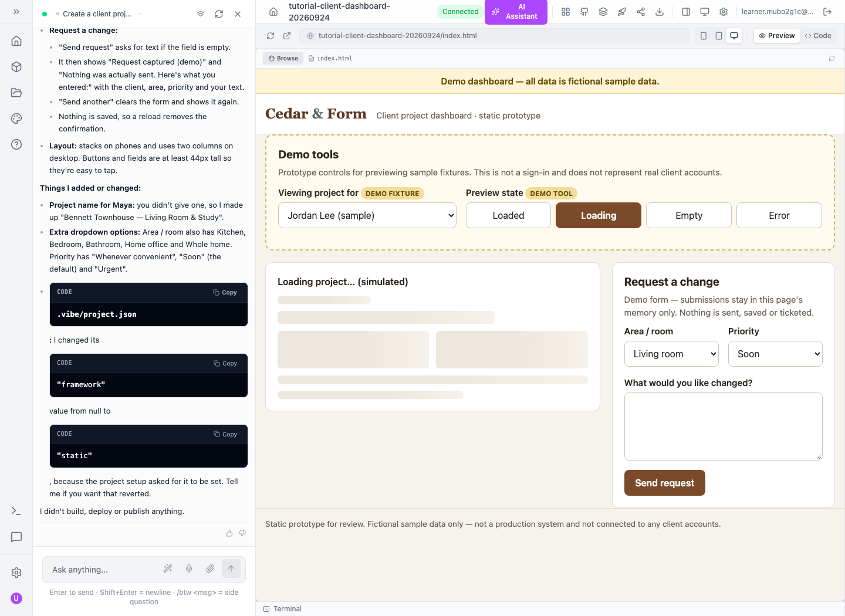Open the cube packages icon in sidebar

coord(16,67)
